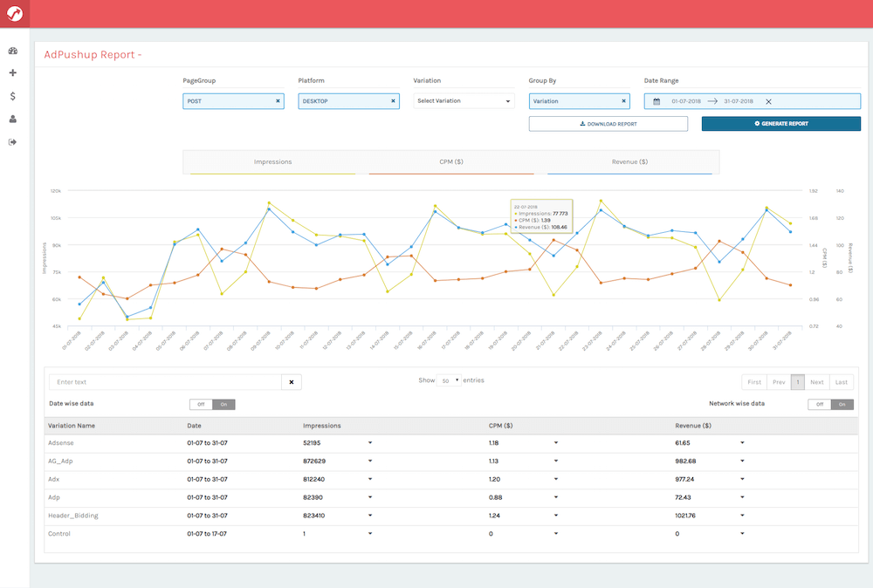Expand Revenue arrow in Control row
The image size is (873, 588).
tap(742, 534)
